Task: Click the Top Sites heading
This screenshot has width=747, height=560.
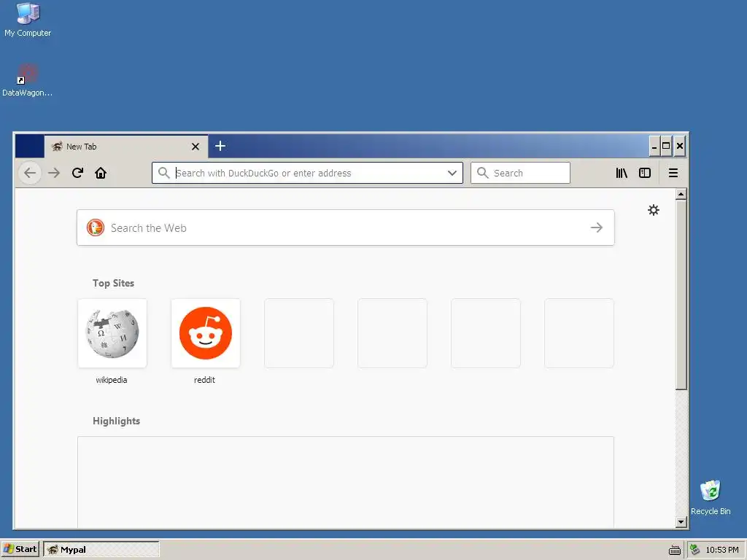Action: [113, 284]
